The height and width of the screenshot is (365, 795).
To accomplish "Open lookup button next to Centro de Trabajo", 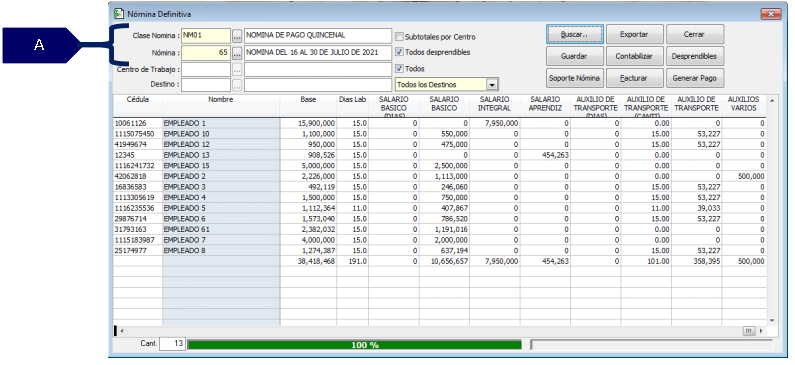I will pyautogui.click(x=237, y=69).
